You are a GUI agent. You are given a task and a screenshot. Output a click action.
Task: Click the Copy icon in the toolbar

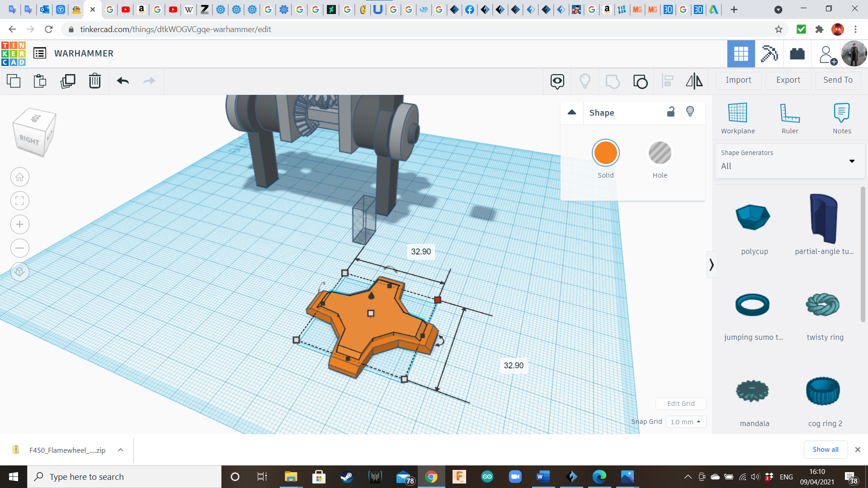tap(14, 81)
